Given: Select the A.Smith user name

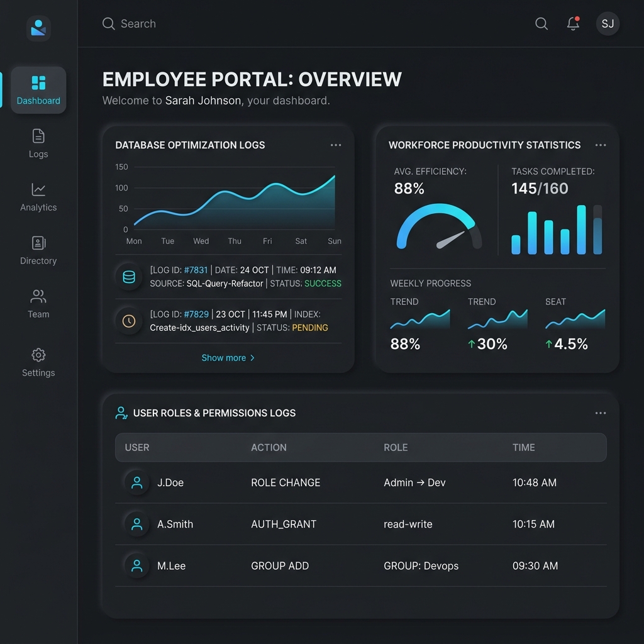Looking at the screenshot, I should 175,524.
